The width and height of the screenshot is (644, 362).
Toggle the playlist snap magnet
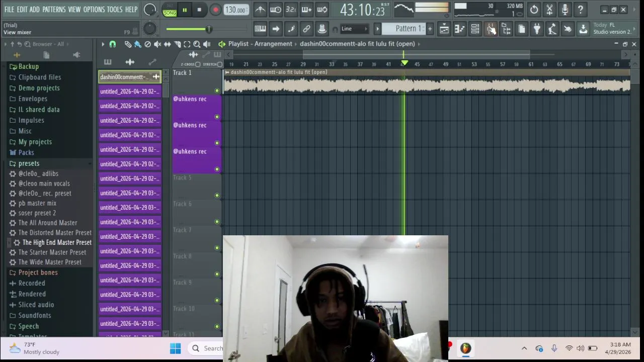click(x=113, y=44)
